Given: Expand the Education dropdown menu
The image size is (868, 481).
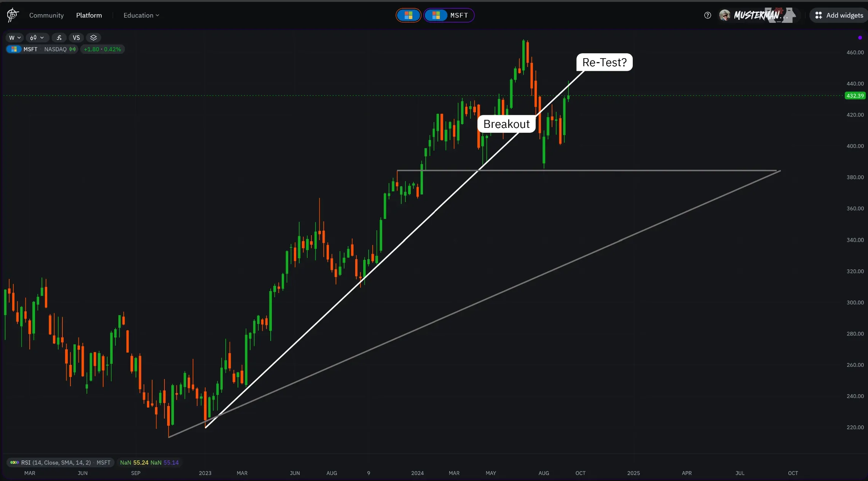Looking at the screenshot, I should (x=141, y=15).
